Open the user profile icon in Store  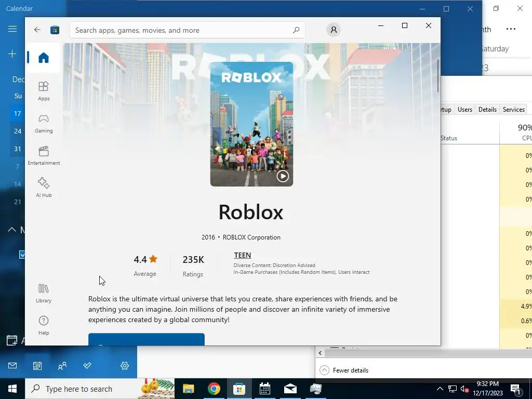334,30
